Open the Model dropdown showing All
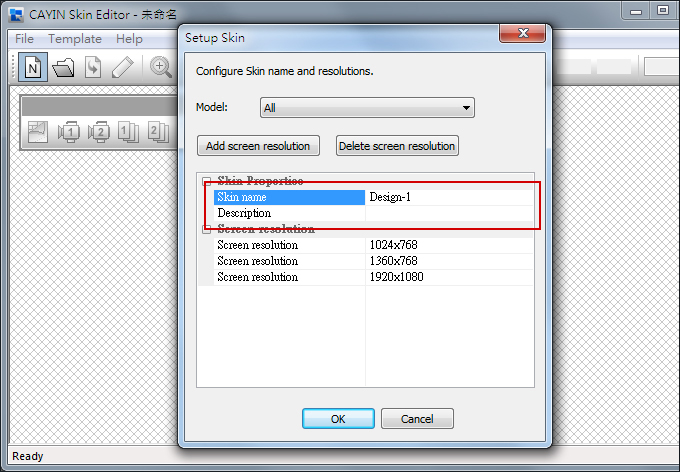Screen dimensions: 680x472 (366, 108)
